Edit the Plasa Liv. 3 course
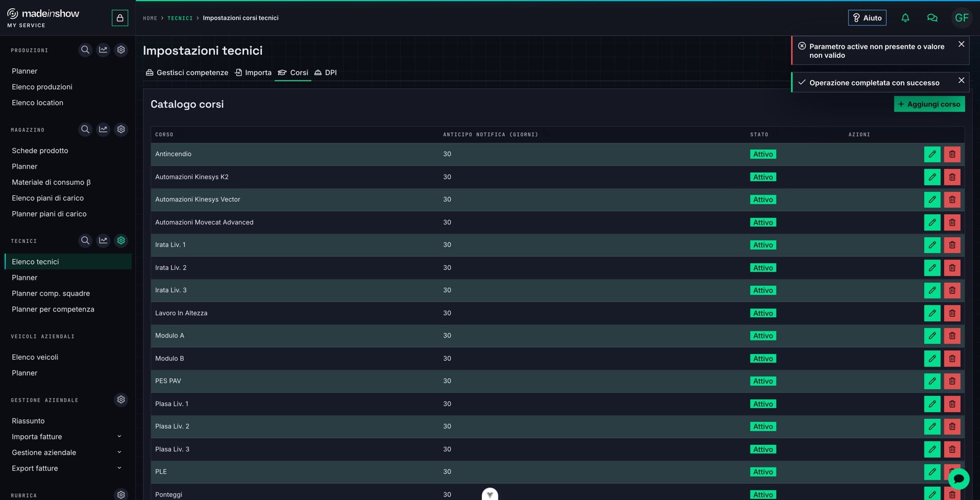The height and width of the screenshot is (500, 980). click(932, 449)
